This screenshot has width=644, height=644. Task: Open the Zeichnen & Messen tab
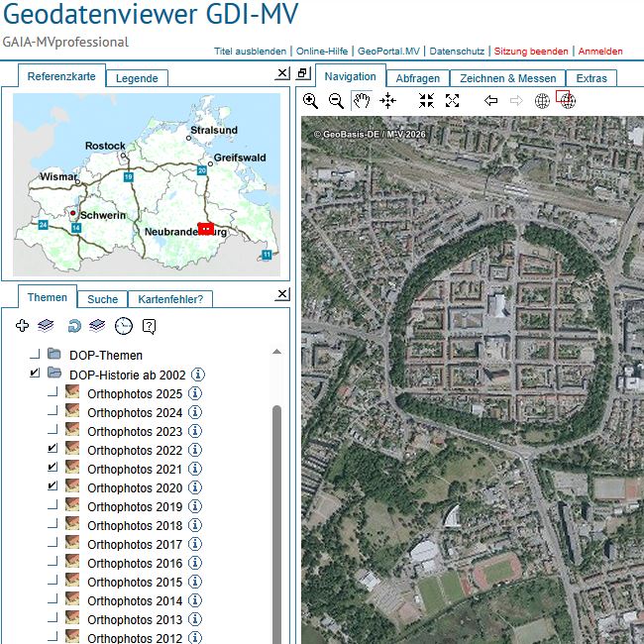pyautogui.click(x=507, y=78)
